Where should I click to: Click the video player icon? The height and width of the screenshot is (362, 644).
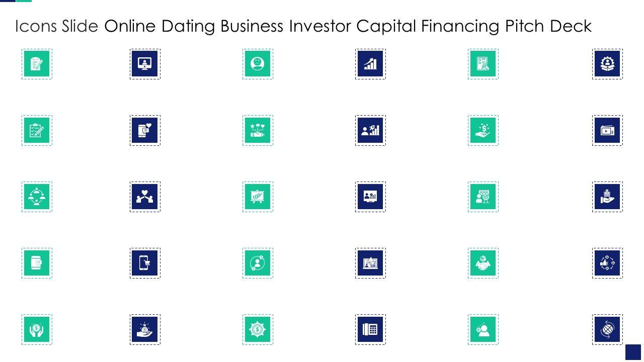(x=607, y=130)
